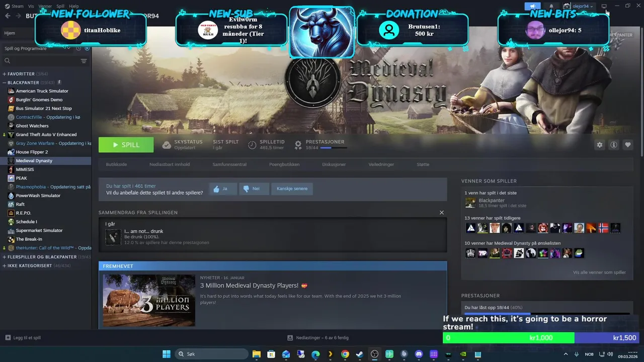Image resolution: width=644 pixels, height=362 pixels.
Task: Open the Venner menu
Action: 45,6
